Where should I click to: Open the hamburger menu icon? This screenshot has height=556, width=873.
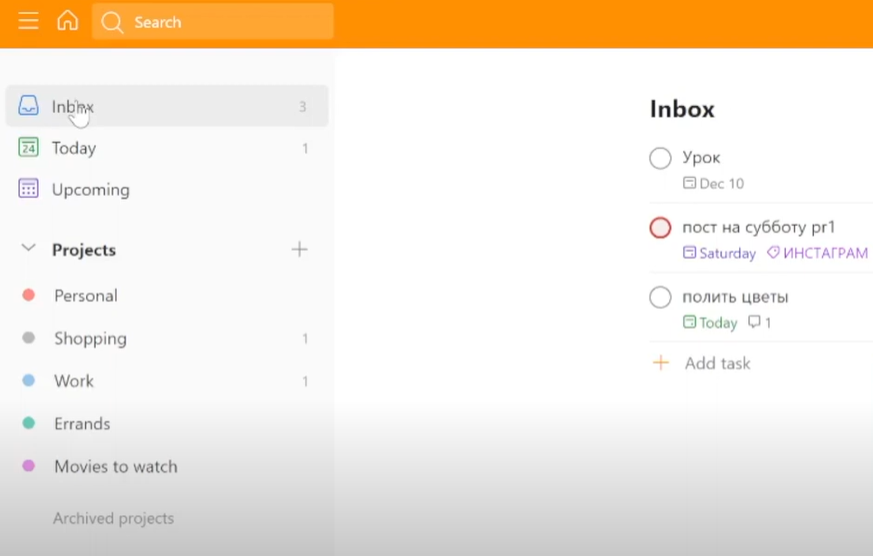28,22
